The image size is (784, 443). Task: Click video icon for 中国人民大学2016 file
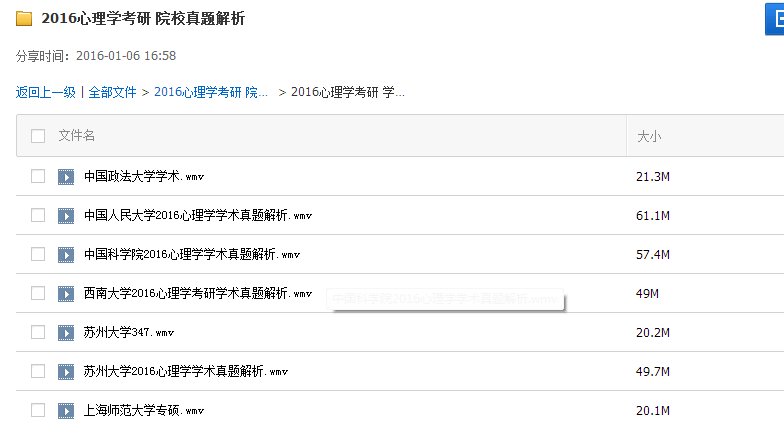pos(66,215)
